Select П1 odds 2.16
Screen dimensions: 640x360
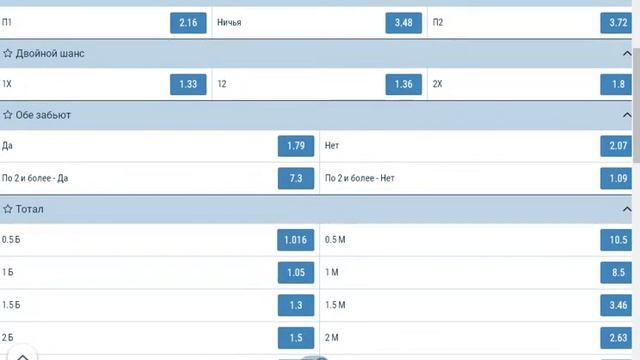pyautogui.click(x=188, y=23)
